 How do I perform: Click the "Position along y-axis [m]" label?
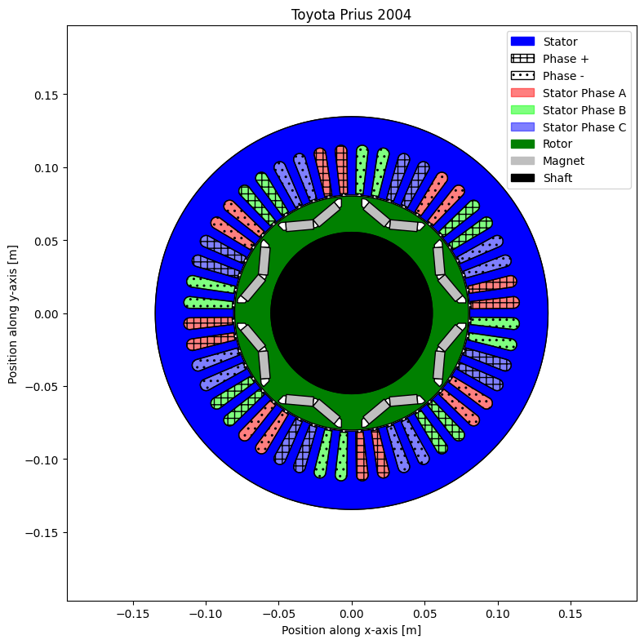(13, 314)
